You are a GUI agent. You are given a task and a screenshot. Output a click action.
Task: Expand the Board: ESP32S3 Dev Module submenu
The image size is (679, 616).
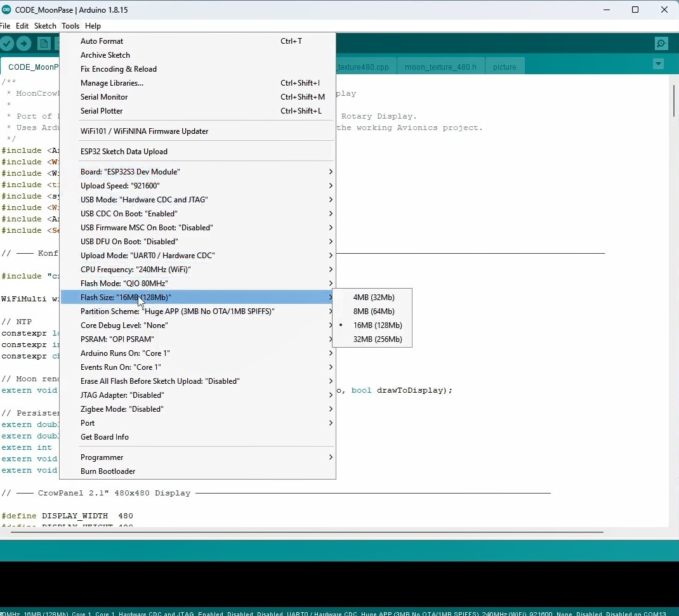pyautogui.click(x=198, y=172)
